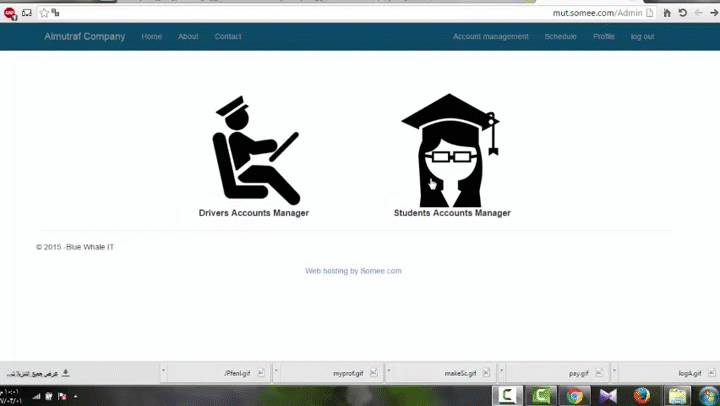Expand the pay.gif download options arrow
This screenshot has height=406, width=720.
(500, 373)
